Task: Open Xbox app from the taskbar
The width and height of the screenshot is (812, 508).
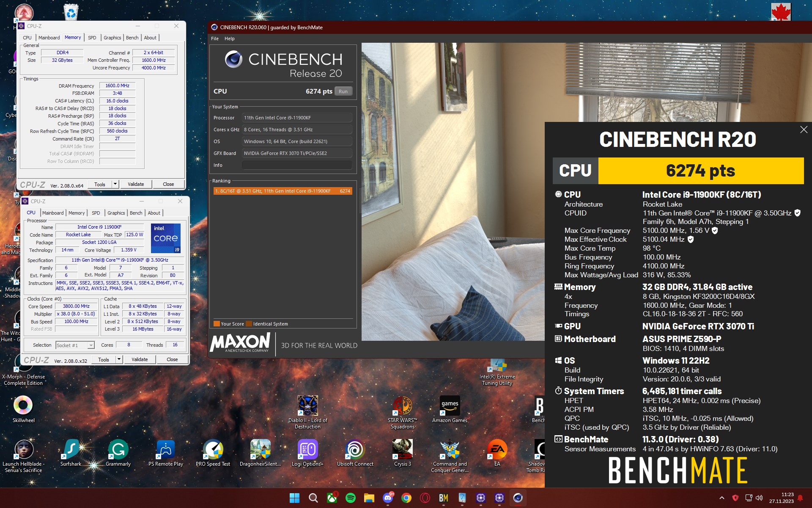Action: click(332, 498)
